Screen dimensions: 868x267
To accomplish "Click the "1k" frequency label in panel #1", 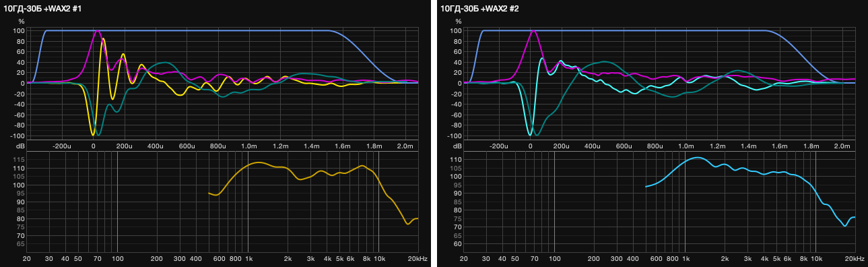I will point(248,259).
